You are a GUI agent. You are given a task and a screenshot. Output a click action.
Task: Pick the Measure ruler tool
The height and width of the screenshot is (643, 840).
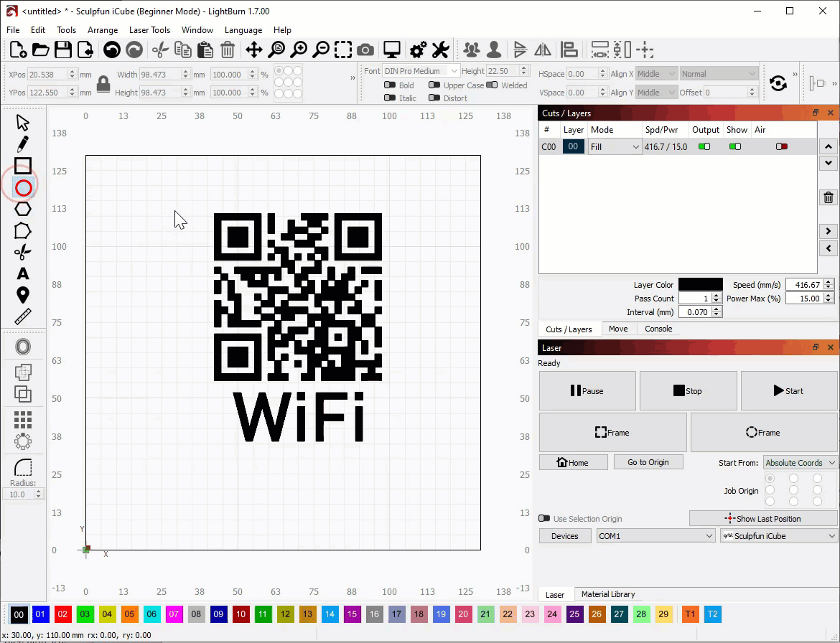[x=23, y=316]
